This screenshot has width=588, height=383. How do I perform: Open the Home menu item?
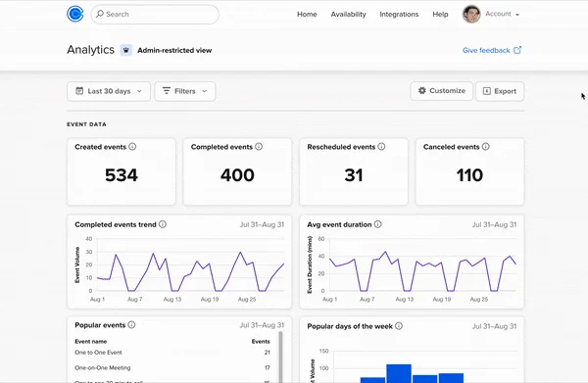pyautogui.click(x=307, y=15)
